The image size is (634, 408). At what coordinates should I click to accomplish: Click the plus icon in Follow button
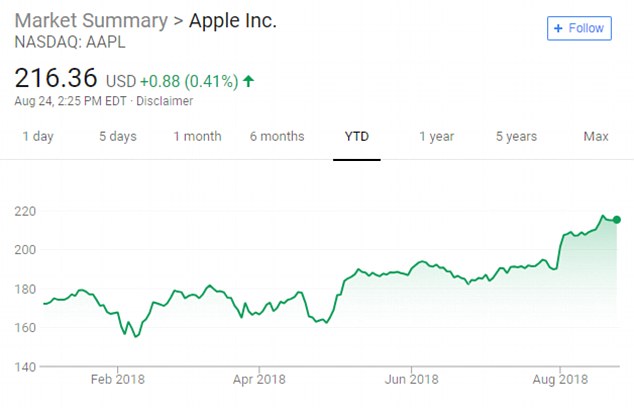pos(558,28)
